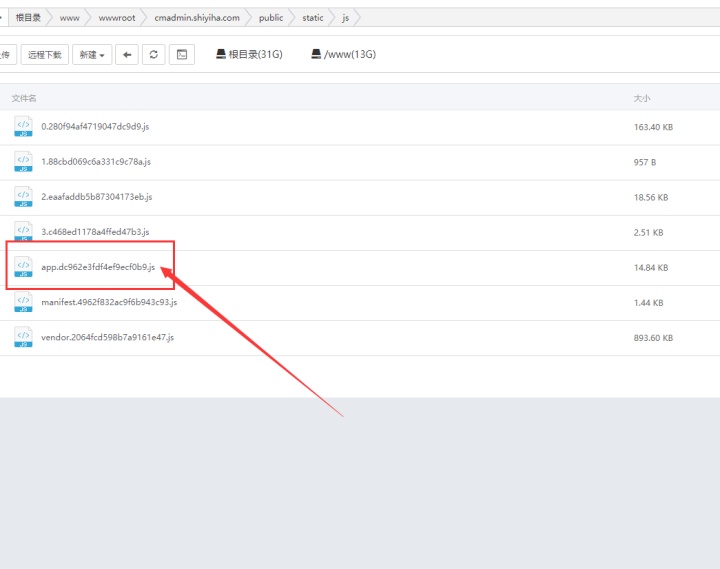Screen dimensions: 720x569
Task: Open file manifest.4962f832ac9f6b943c93.js
Action: (x=109, y=302)
